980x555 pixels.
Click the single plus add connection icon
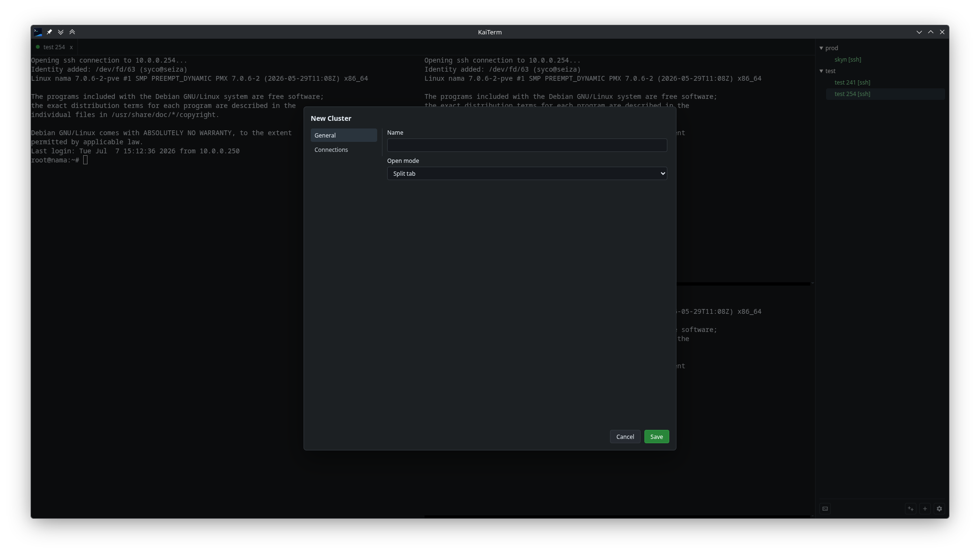point(925,509)
